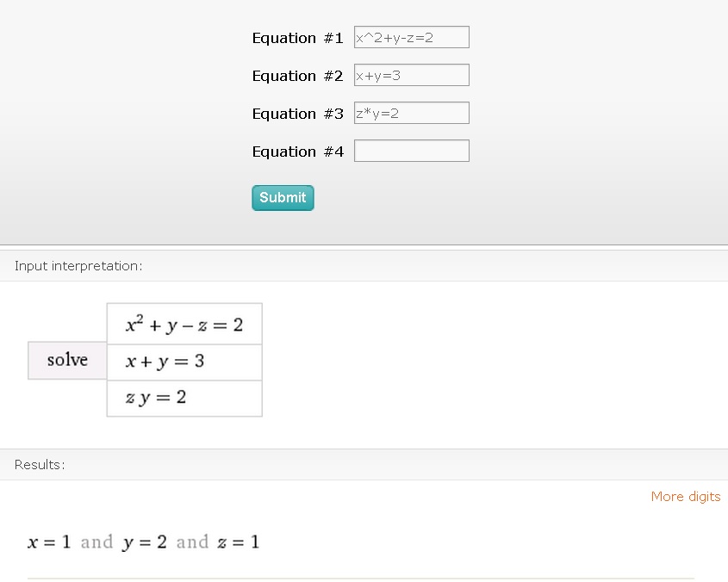Viewport: 728px width, 582px height.
Task: Select the "solve" cell in the interpretation table
Action: (67, 360)
